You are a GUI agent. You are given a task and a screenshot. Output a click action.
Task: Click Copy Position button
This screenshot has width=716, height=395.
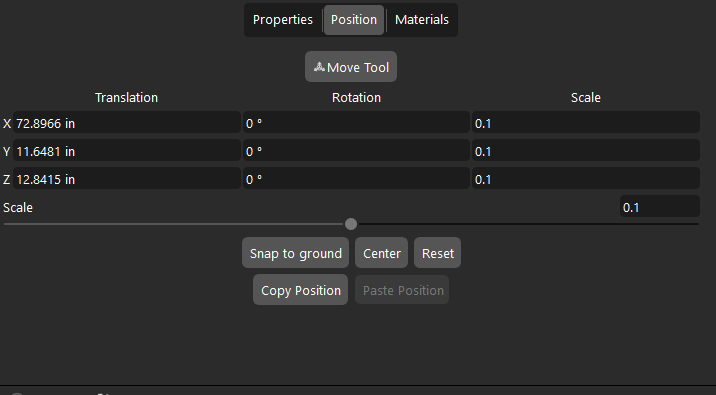click(x=300, y=290)
